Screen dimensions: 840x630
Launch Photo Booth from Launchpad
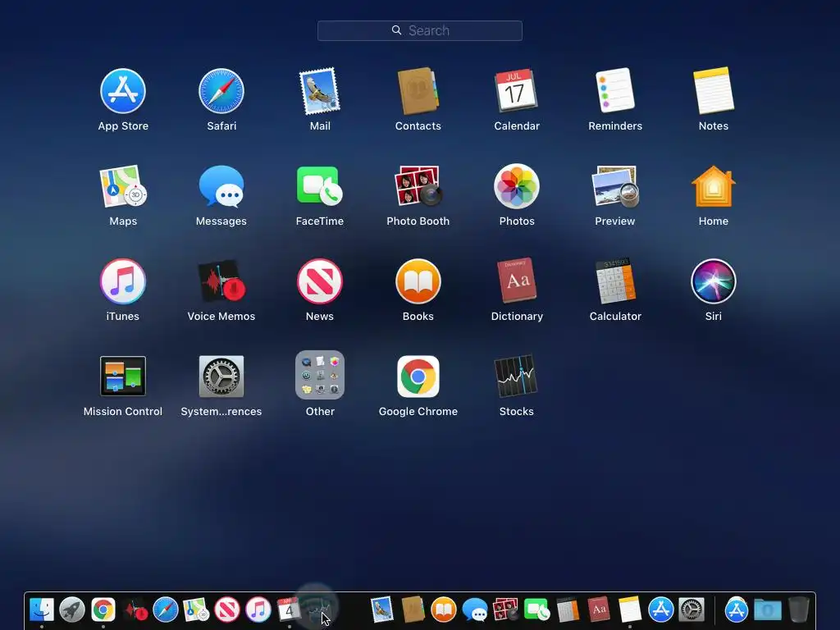coord(418,186)
